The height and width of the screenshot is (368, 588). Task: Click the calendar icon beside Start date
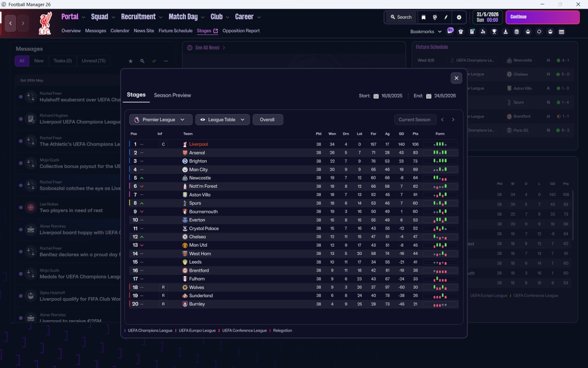tap(376, 96)
